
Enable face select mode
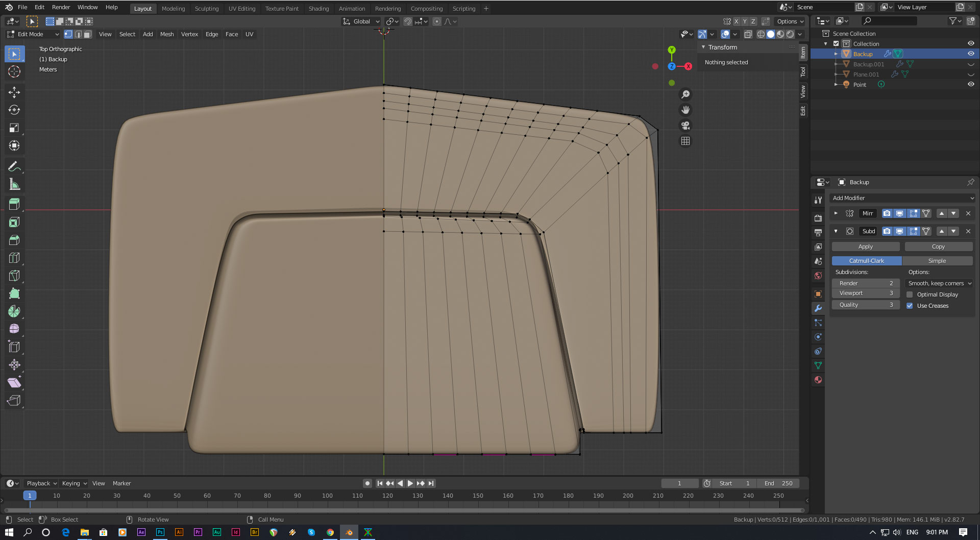[88, 34]
